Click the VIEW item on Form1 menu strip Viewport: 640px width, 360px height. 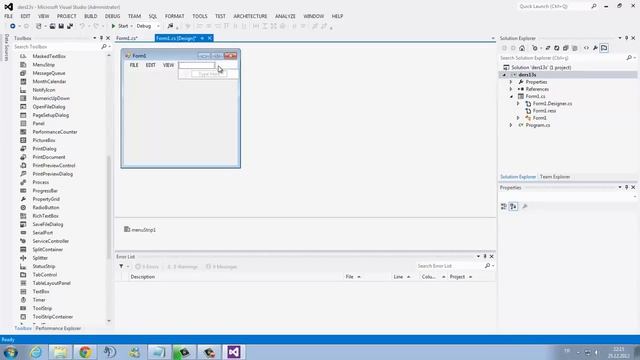pos(168,65)
